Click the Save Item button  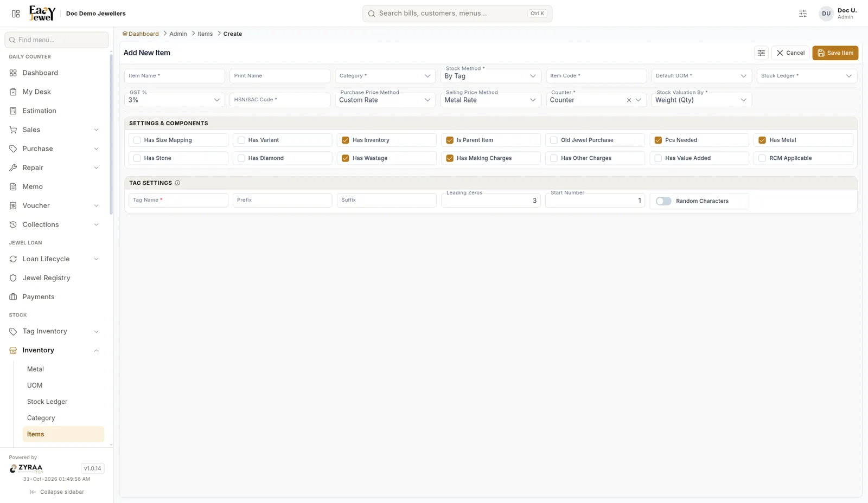coord(835,53)
